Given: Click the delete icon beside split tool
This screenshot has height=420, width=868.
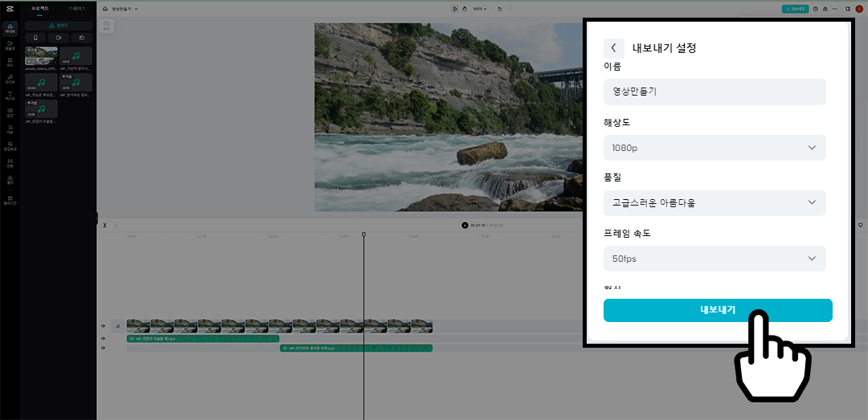Looking at the screenshot, I should pyautogui.click(x=115, y=225).
